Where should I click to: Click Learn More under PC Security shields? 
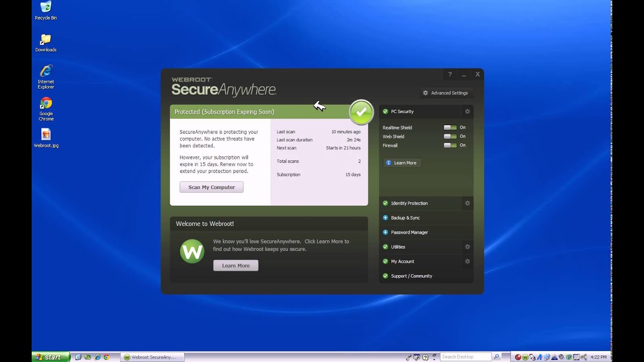click(402, 163)
